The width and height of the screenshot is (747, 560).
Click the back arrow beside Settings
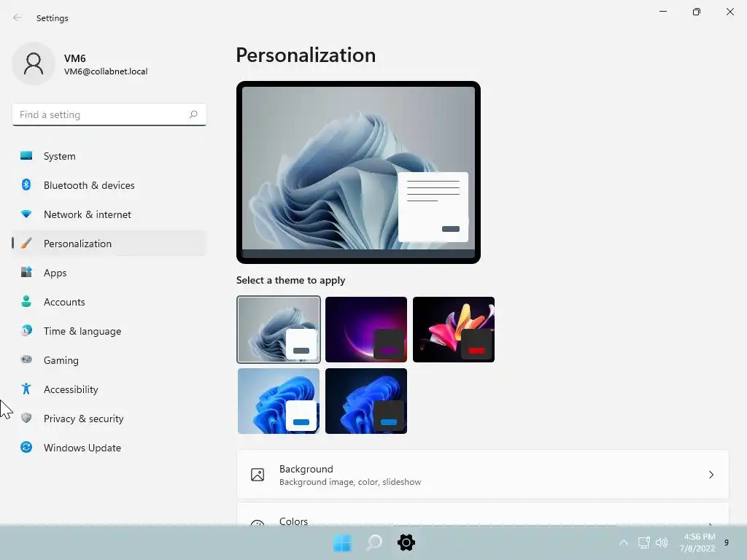pos(18,17)
